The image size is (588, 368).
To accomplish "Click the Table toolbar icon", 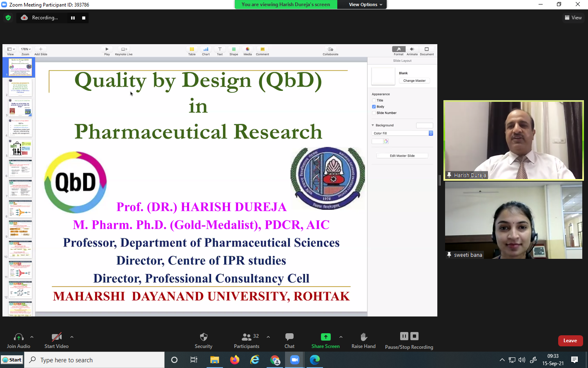I will pos(192,49).
